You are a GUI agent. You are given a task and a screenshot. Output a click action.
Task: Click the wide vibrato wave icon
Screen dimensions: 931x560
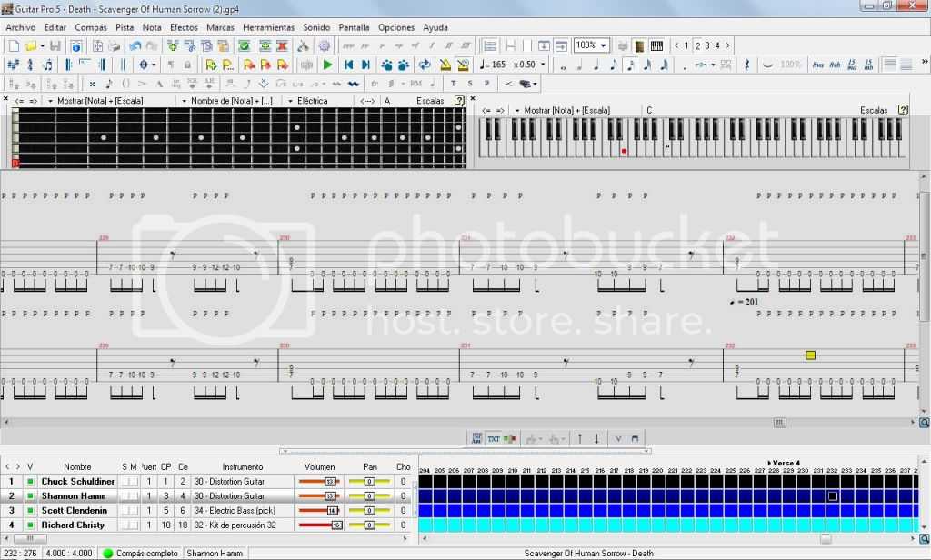coord(354,84)
